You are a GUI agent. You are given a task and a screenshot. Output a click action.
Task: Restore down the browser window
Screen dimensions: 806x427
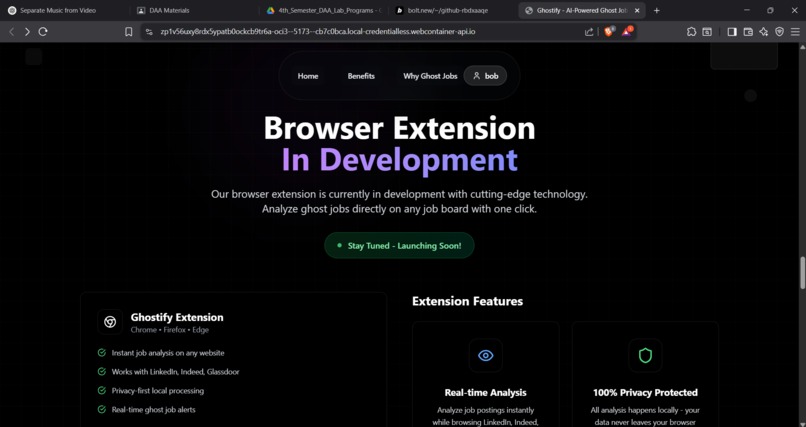pyautogui.click(x=770, y=10)
